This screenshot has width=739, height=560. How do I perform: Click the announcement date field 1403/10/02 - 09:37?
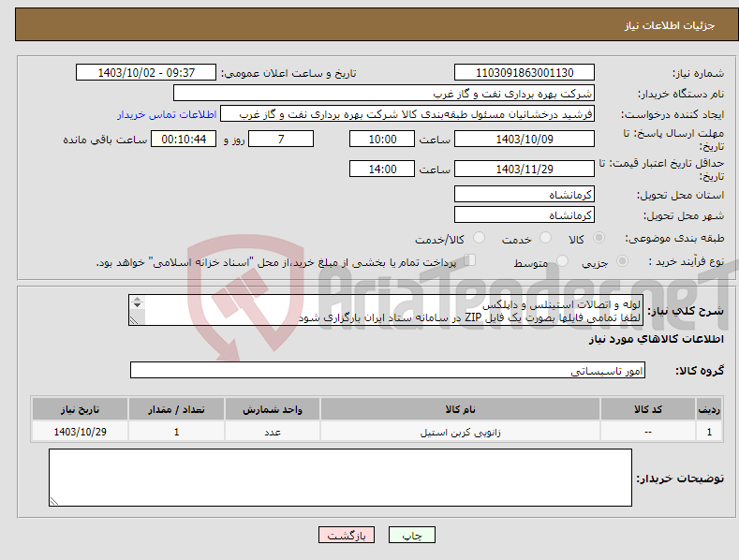click(x=146, y=73)
